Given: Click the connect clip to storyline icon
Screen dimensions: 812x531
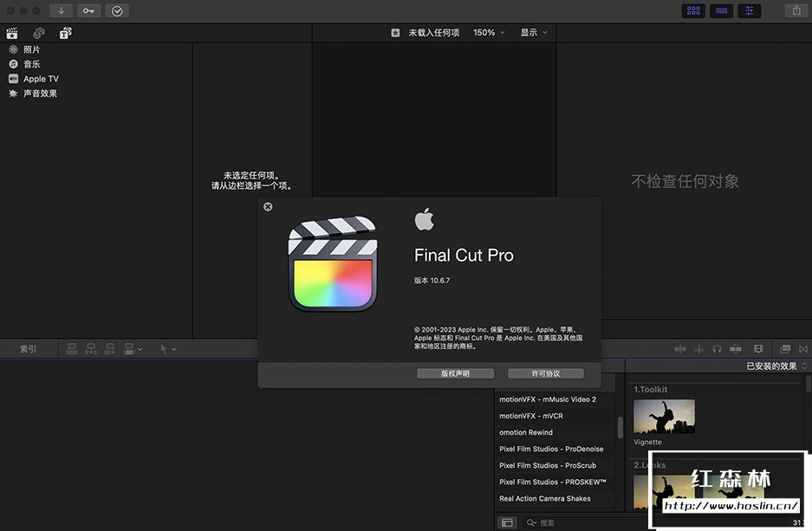Looking at the screenshot, I should (x=72, y=349).
